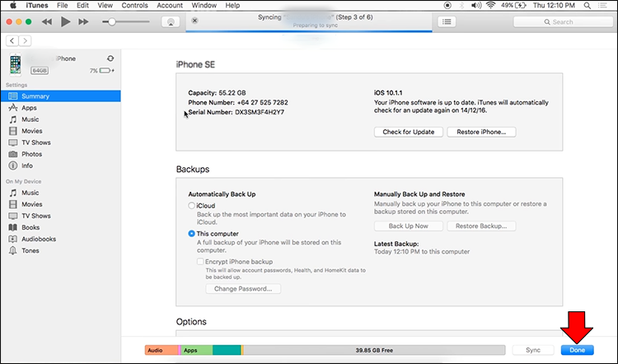
Task: Click the 64GB capacity badge
Action: pyautogui.click(x=40, y=71)
